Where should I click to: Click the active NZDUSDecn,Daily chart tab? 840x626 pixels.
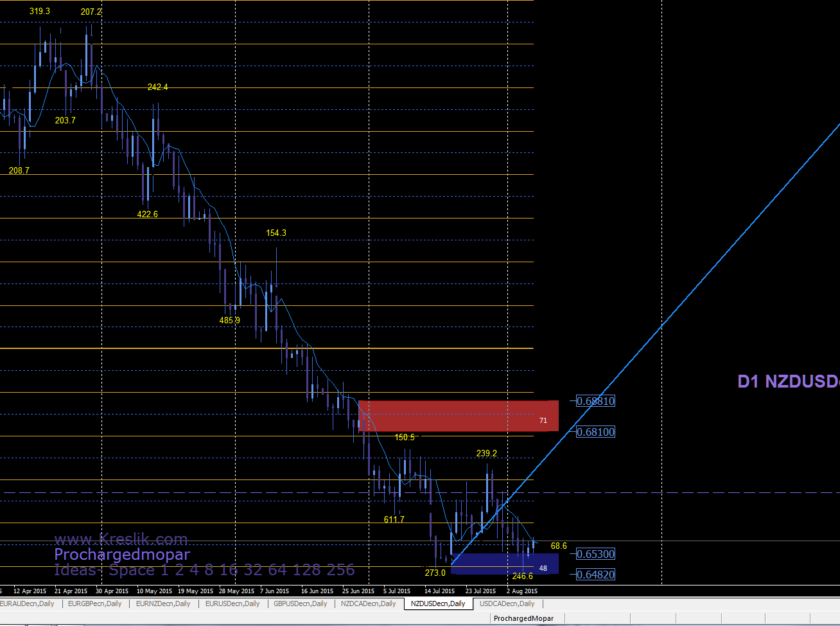438,604
